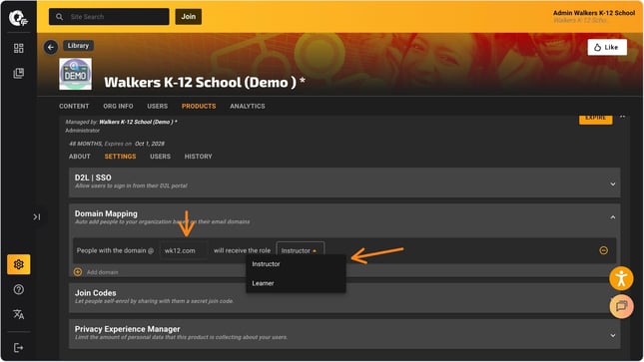This screenshot has width=644, height=362.
Task: Click the EXPIRE button
Action: click(x=595, y=119)
